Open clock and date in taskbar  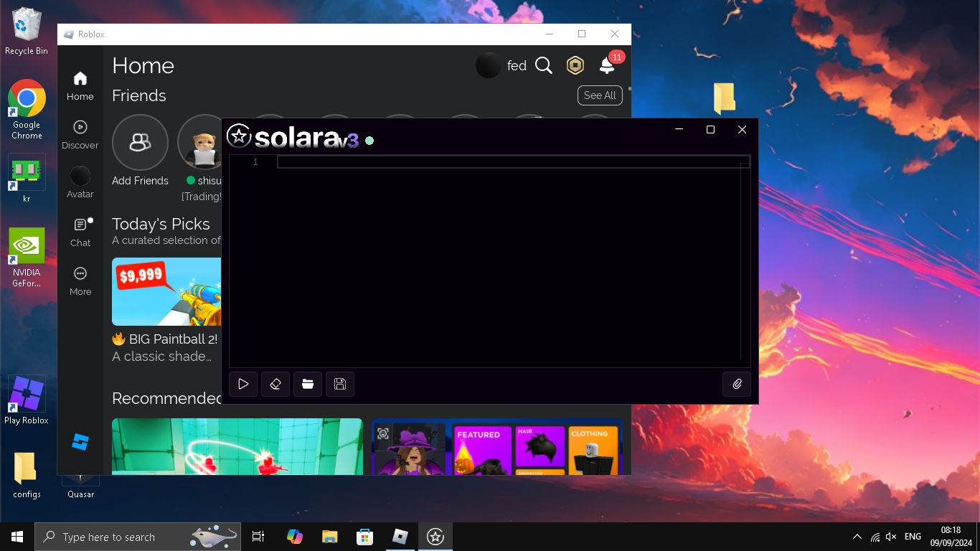(x=951, y=537)
